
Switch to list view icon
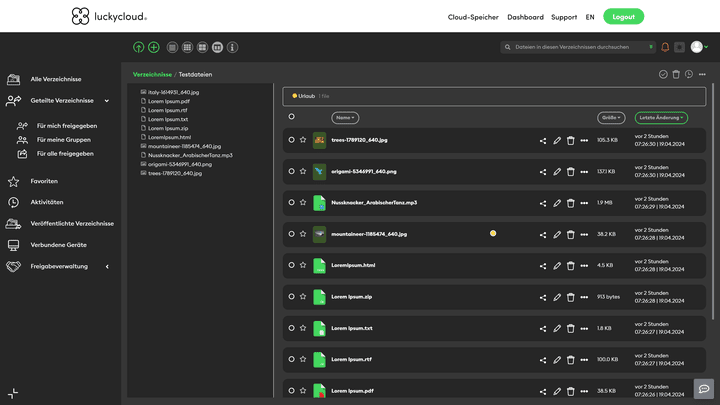coord(172,47)
